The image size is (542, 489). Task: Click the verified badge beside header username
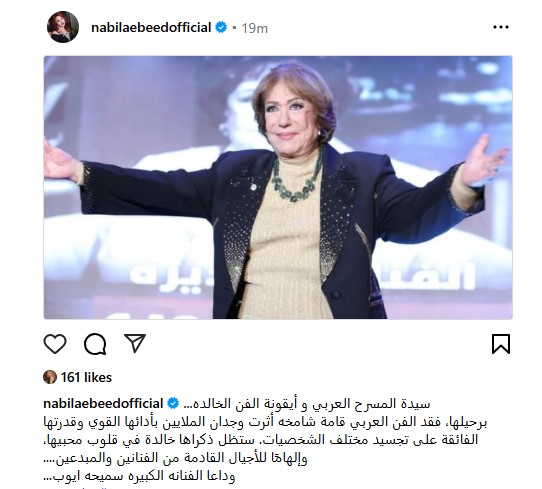click(221, 27)
